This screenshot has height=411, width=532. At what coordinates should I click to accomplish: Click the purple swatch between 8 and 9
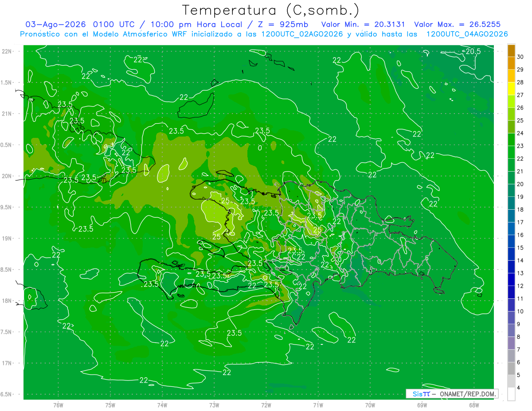tap(511, 330)
